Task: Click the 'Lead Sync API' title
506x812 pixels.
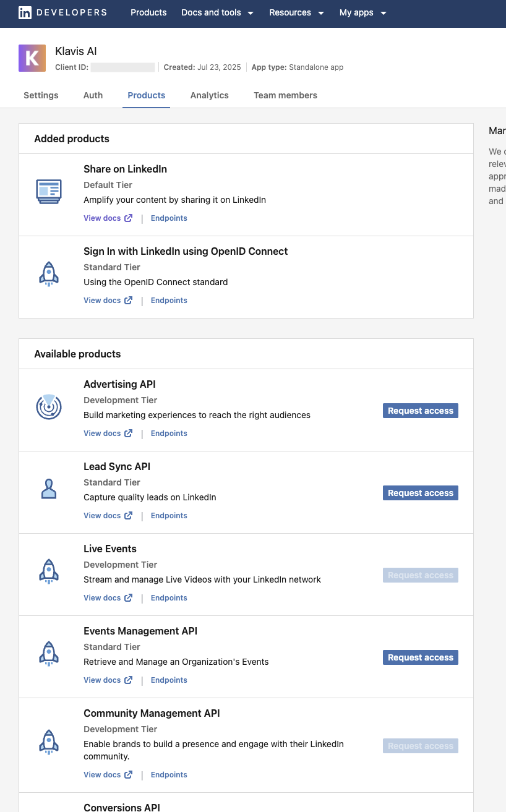Action: coord(117,466)
